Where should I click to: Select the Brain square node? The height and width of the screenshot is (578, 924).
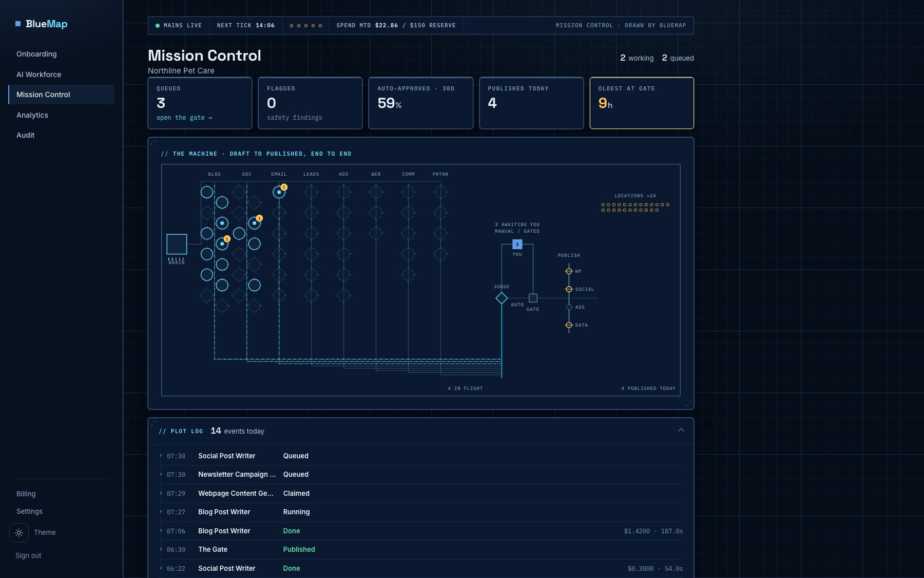click(177, 244)
